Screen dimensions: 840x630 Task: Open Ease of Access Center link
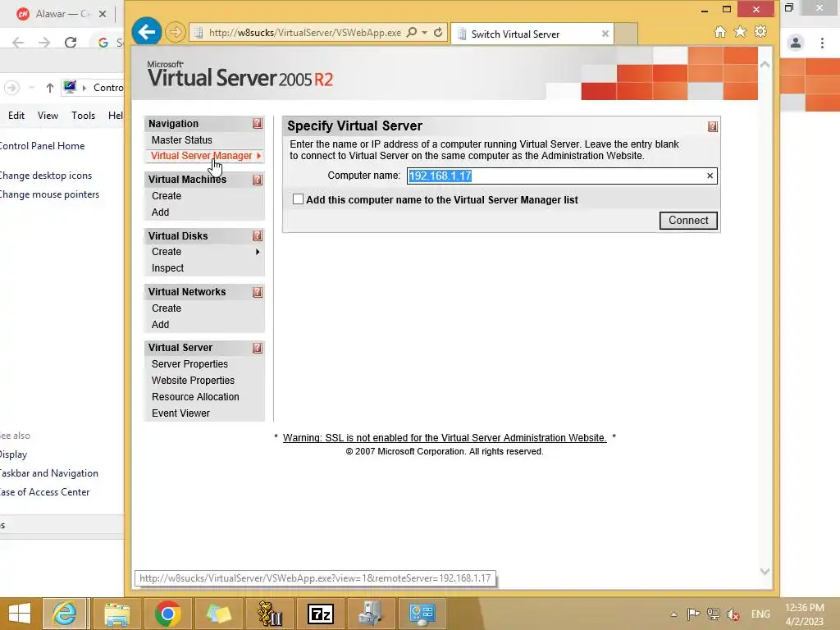(x=44, y=492)
